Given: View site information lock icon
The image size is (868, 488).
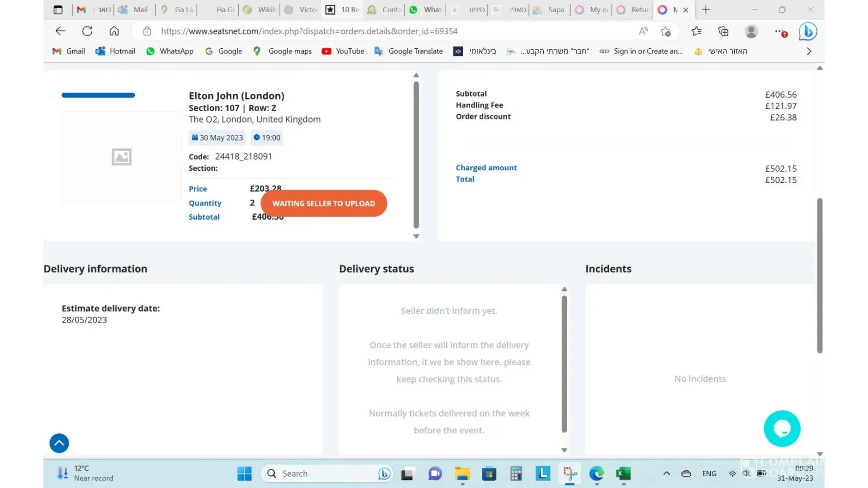Looking at the screenshot, I should tap(147, 31).
